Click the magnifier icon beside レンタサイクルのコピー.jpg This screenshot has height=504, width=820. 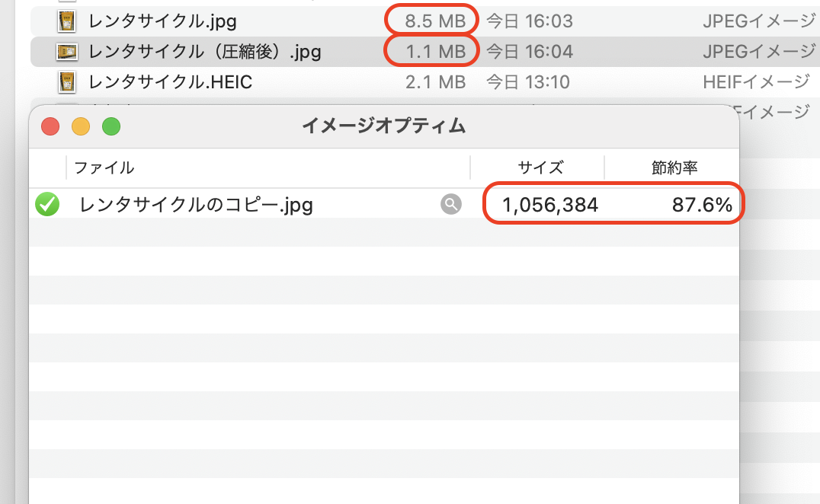451,204
